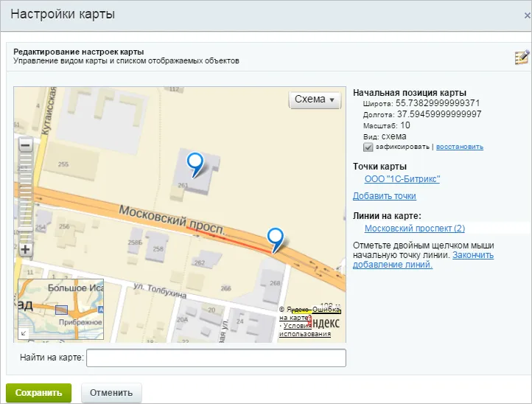Click the edit notepad icon in header
The image size is (532, 404).
(522, 57)
